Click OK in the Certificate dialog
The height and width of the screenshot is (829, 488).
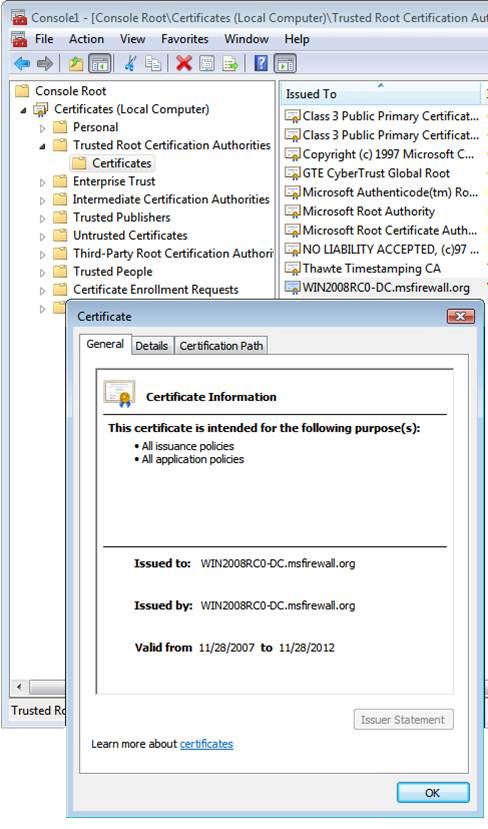pyautogui.click(x=432, y=793)
